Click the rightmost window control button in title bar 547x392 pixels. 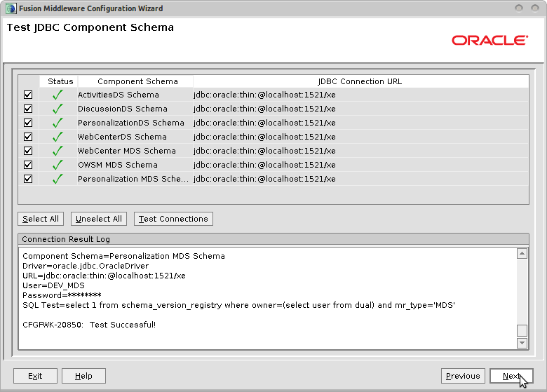(535, 8)
